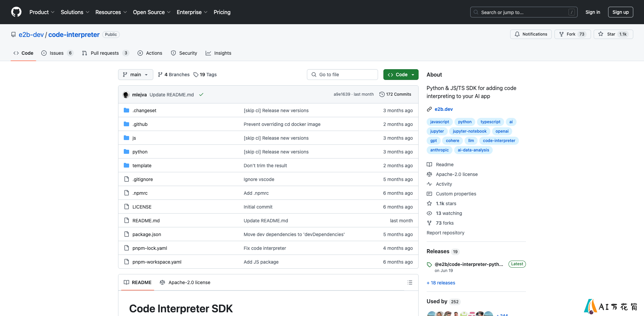644x316 pixels.
Task: Click the .gitignore file icon
Action: 126,179
